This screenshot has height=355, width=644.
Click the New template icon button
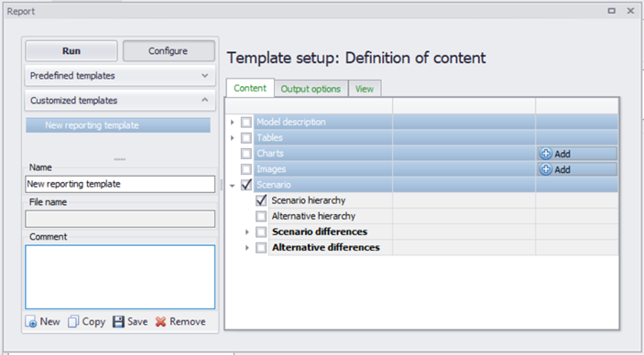pyautogui.click(x=43, y=322)
